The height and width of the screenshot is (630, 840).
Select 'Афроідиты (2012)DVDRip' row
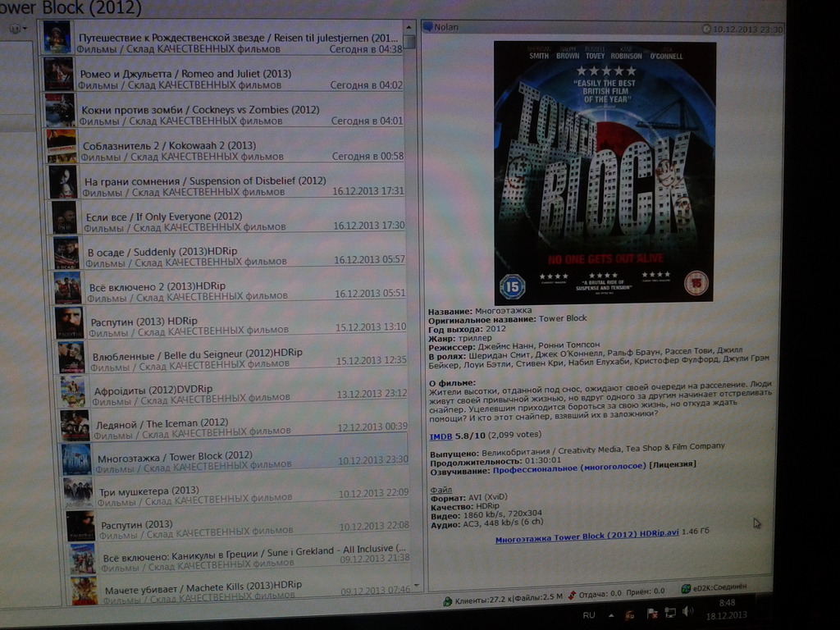pos(233,391)
